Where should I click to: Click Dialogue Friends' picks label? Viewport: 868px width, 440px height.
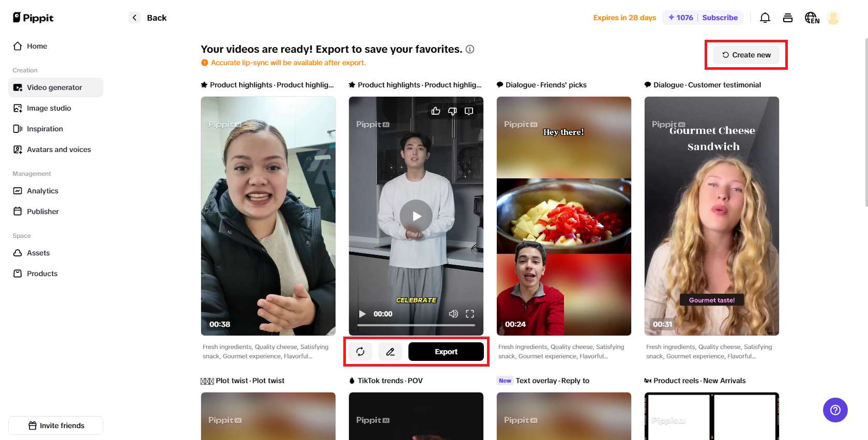click(x=546, y=85)
